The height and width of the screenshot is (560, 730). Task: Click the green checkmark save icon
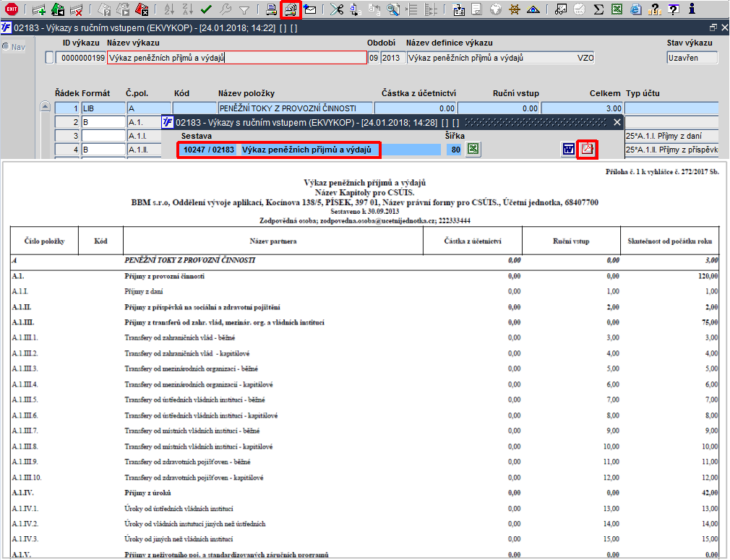206,10
